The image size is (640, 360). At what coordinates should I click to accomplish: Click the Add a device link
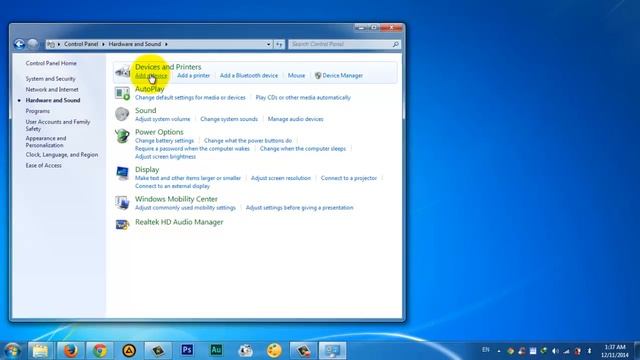point(151,76)
